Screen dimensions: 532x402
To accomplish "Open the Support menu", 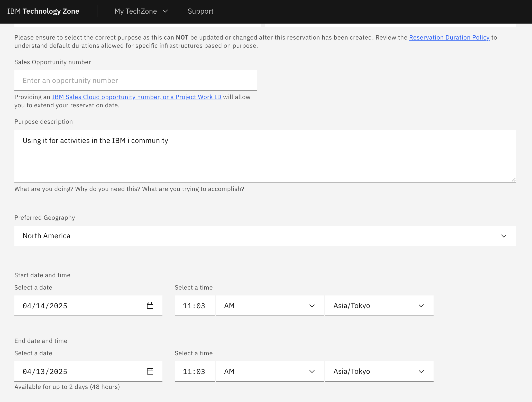I will point(200,11).
